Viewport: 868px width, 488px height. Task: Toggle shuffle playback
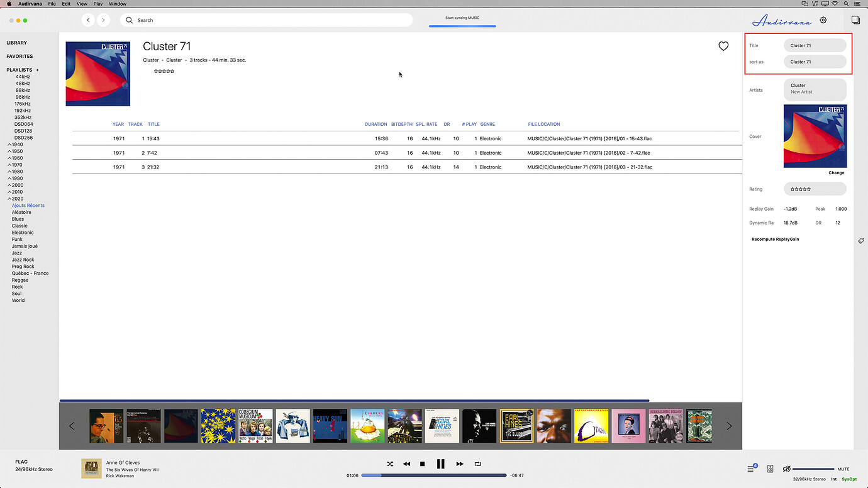click(x=390, y=464)
